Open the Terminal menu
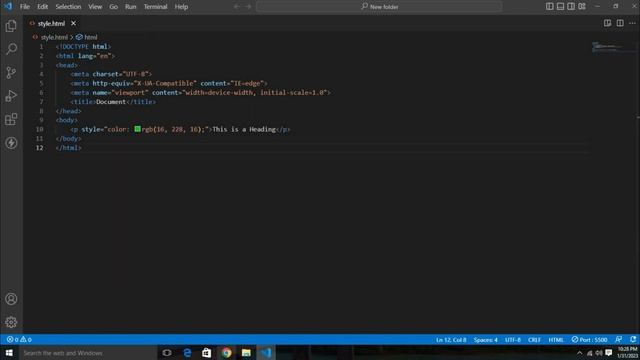The height and width of the screenshot is (360, 640). [x=156, y=7]
